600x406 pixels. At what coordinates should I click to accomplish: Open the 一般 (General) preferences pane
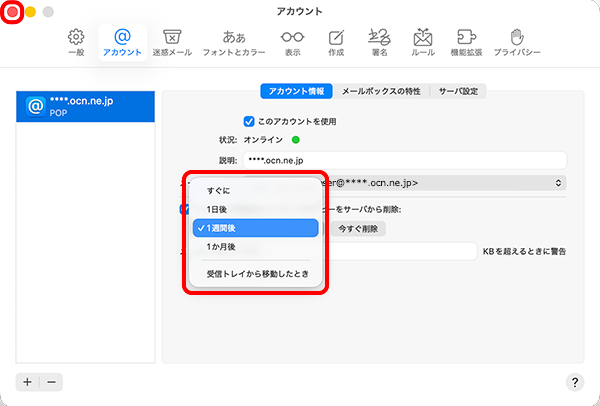(76, 42)
